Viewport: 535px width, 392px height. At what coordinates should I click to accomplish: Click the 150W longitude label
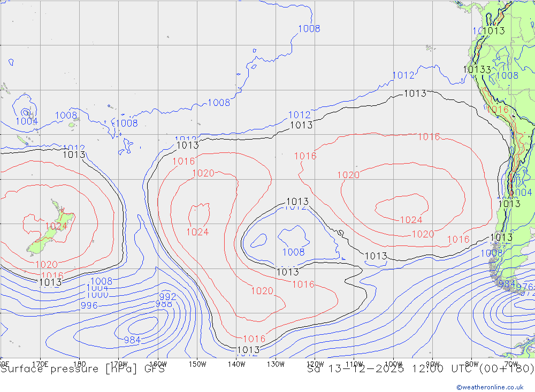click(x=197, y=364)
